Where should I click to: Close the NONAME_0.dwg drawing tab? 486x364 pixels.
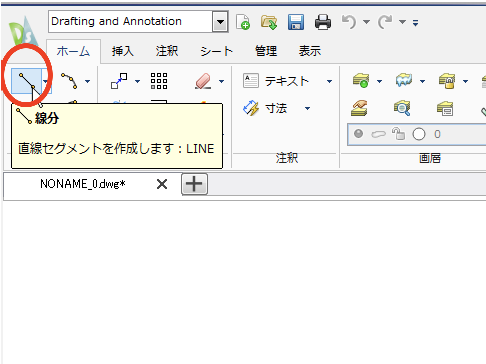[162, 184]
